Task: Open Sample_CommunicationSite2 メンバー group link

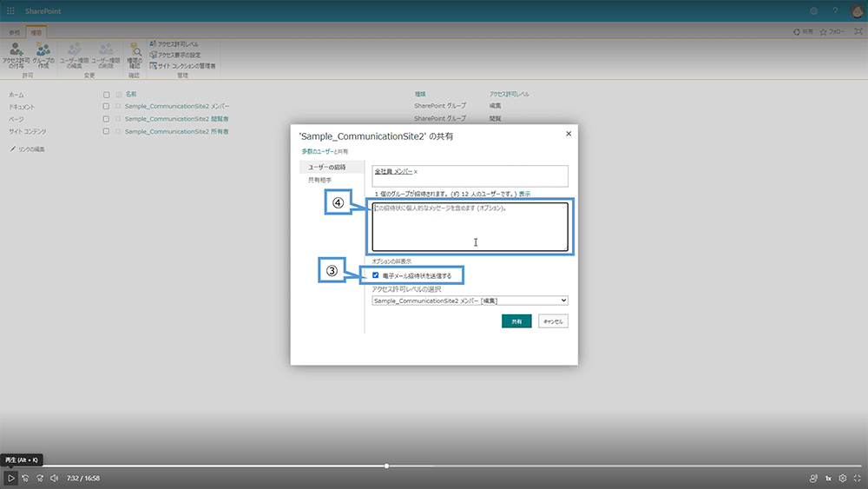Action: tap(176, 106)
